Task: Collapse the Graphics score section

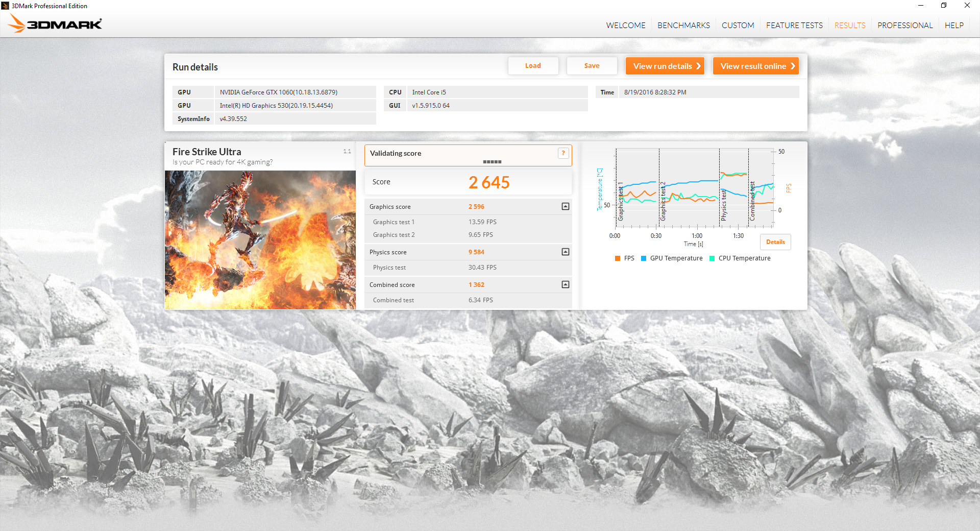Action: click(565, 206)
